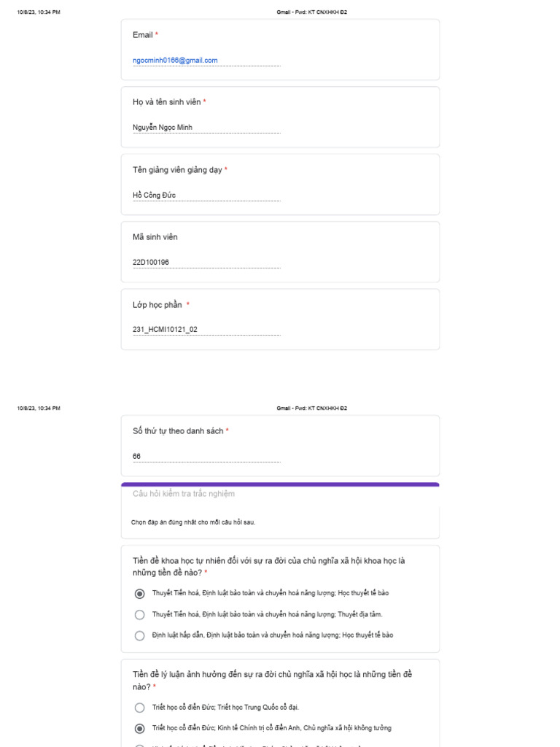Click the name field containing Nguyễn Ngọc Minh
Screen dimensions: 560x747
[206, 128]
